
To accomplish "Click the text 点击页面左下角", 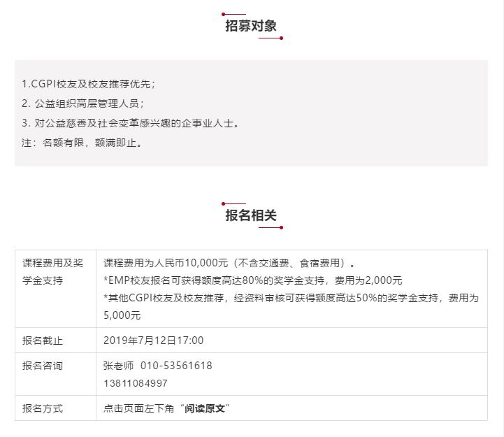I will coord(138,409).
